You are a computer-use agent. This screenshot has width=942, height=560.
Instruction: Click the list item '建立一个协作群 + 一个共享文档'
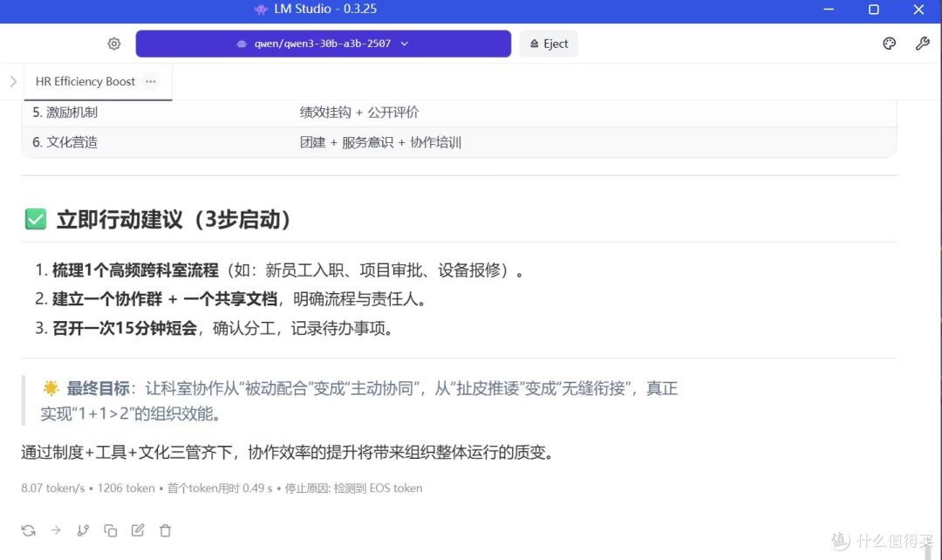(x=165, y=299)
